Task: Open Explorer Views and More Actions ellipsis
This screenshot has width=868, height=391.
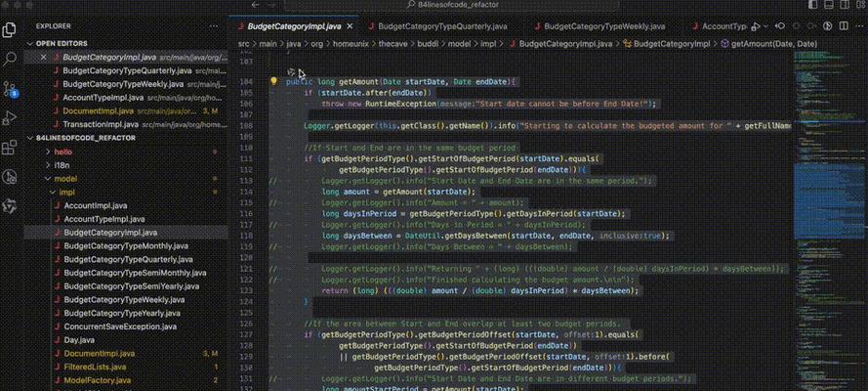Action: 214,26
